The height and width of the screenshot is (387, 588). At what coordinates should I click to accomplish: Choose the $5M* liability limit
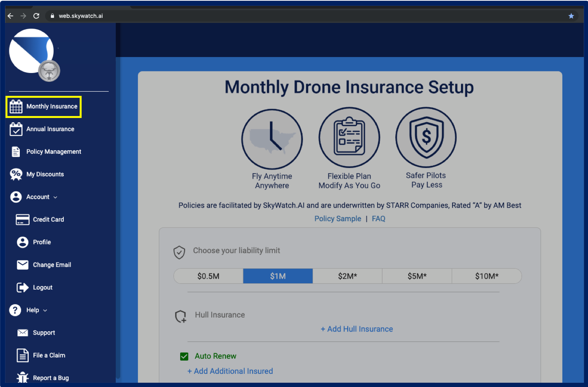(x=417, y=276)
